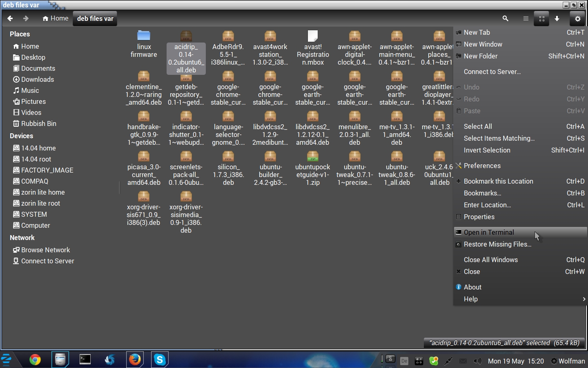
Task: Go forward with the right arrow
Action: [26, 18]
